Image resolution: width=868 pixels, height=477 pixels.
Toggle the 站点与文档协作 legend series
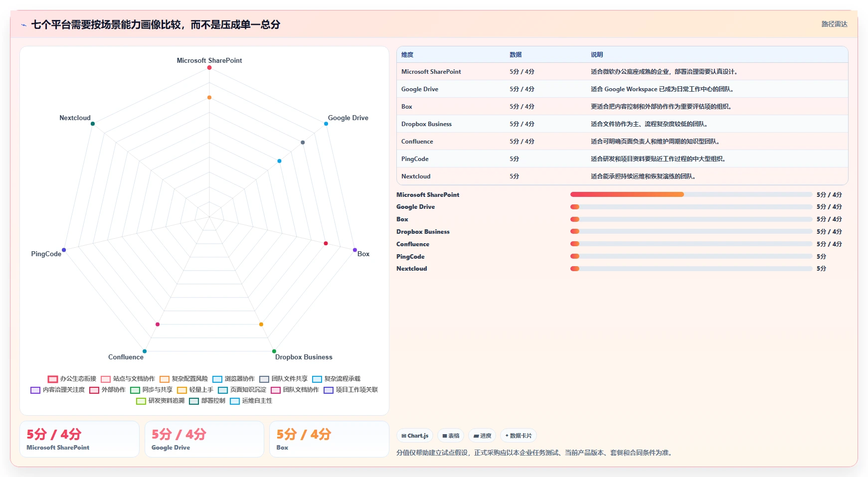[128, 379]
